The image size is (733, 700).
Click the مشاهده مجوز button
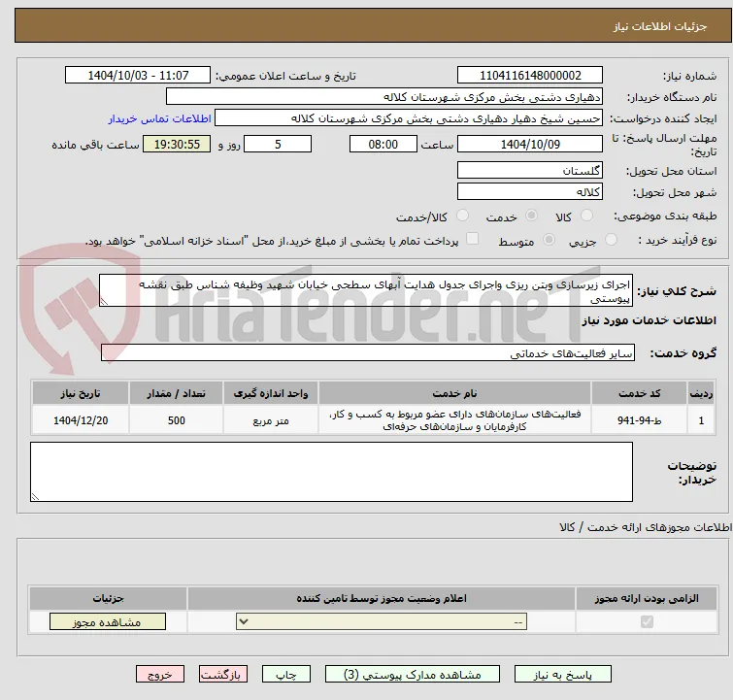[108, 622]
